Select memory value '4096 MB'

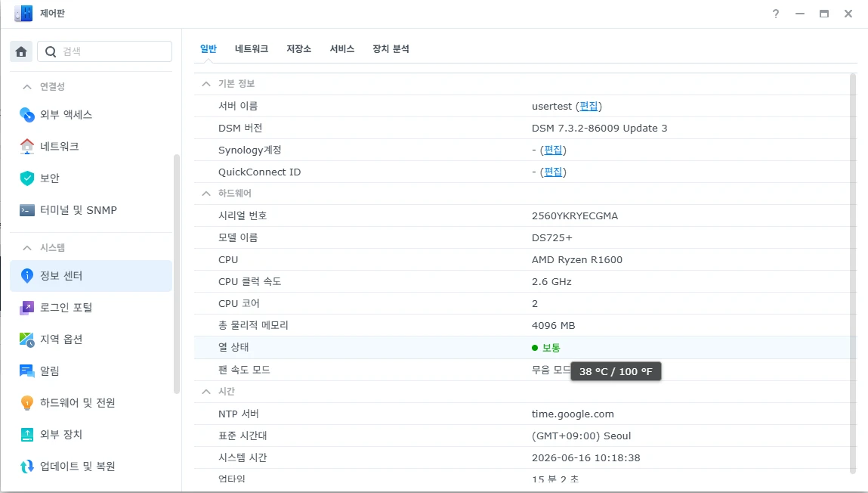(553, 326)
